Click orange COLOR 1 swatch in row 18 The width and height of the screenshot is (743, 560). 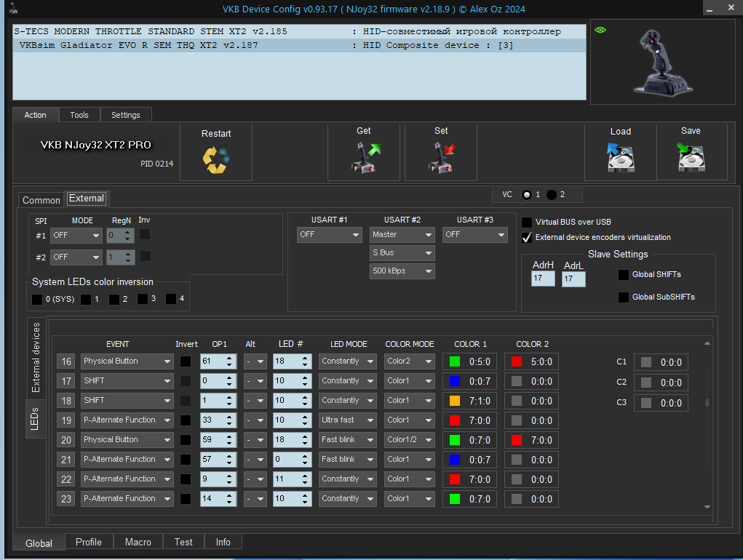[x=454, y=401]
